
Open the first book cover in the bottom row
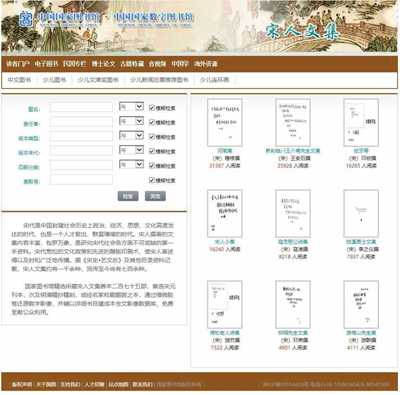(x=225, y=304)
